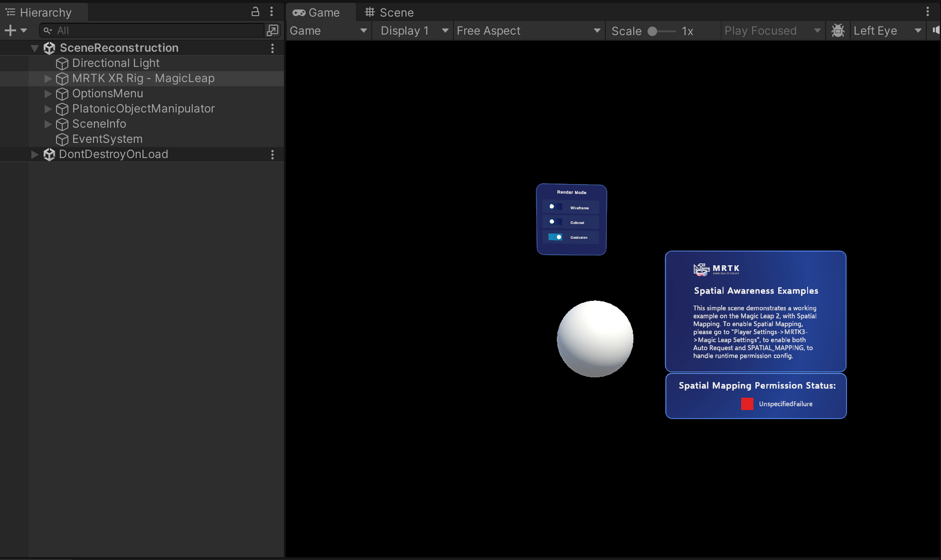941x560 pixels.
Task: Mute audio with the speaker icon
Action: 937,30
